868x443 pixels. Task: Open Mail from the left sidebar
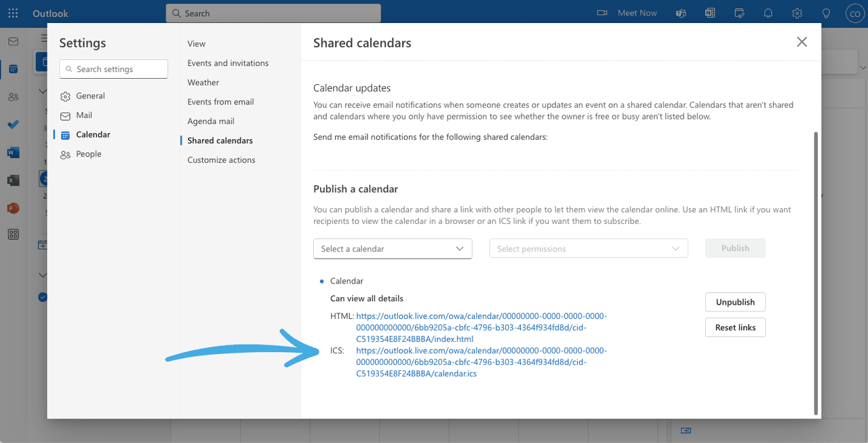(14, 41)
